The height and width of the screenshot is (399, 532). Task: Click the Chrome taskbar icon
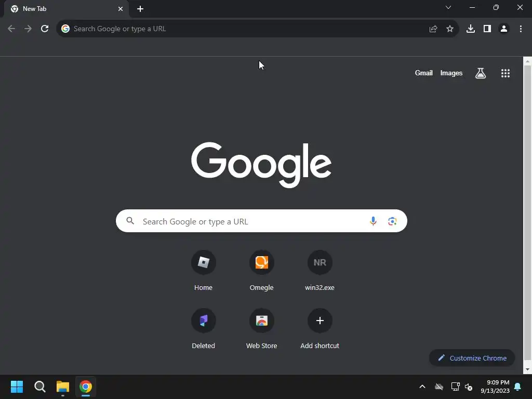pyautogui.click(x=86, y=387)
